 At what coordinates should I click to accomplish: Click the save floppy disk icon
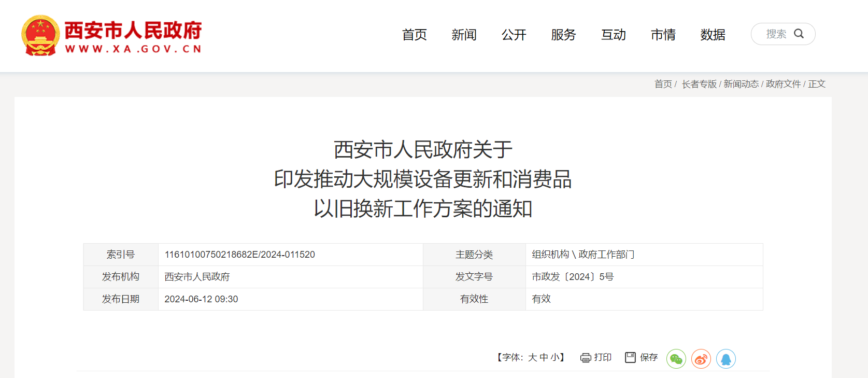[x=630, y=357]
